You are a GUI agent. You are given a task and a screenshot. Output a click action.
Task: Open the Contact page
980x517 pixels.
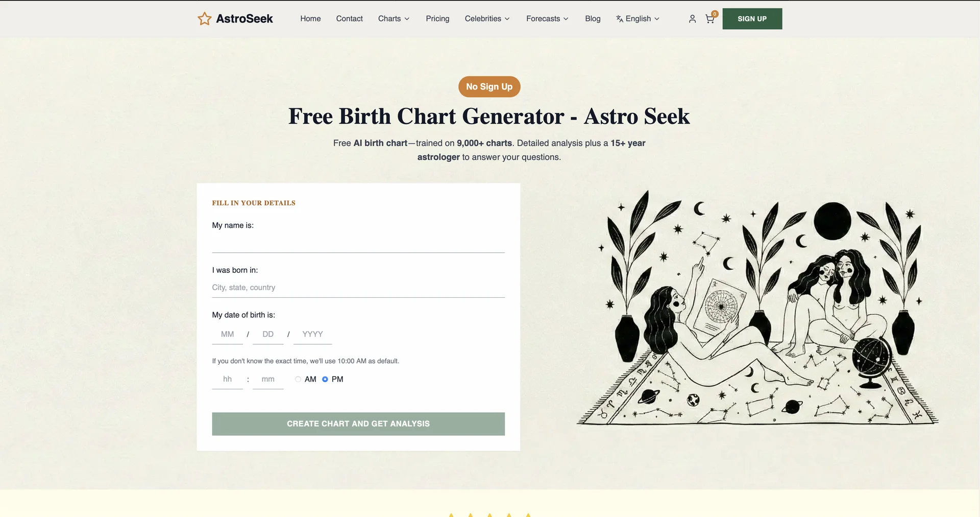(x=349, y=18)
